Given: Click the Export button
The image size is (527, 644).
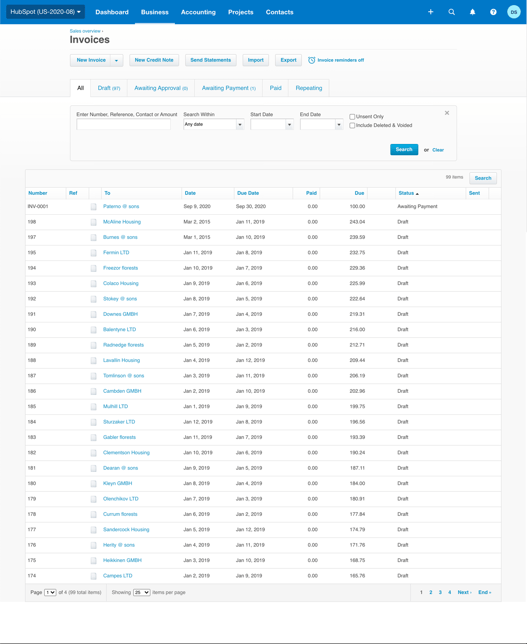Looking at the screenshot, I should 288,60.
